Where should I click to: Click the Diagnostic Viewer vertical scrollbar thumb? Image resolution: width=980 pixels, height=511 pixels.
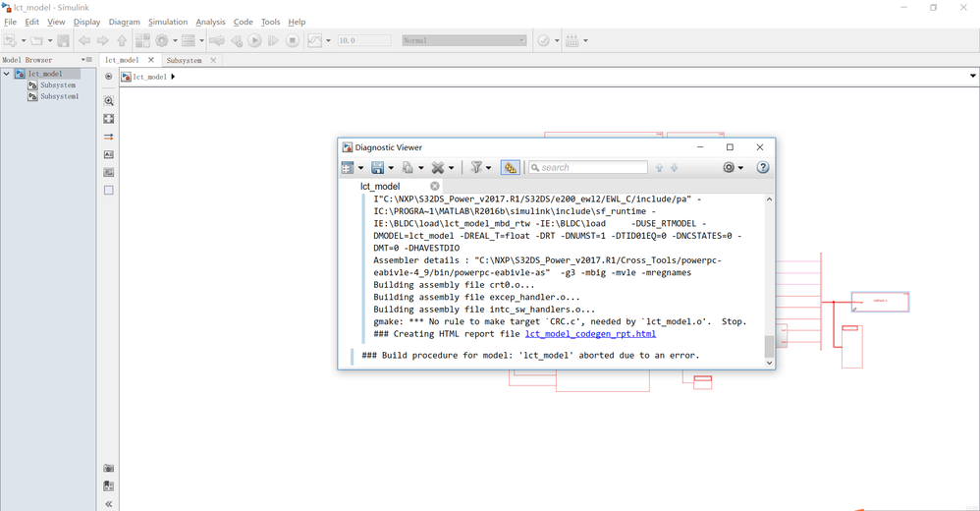pos(770,345)
